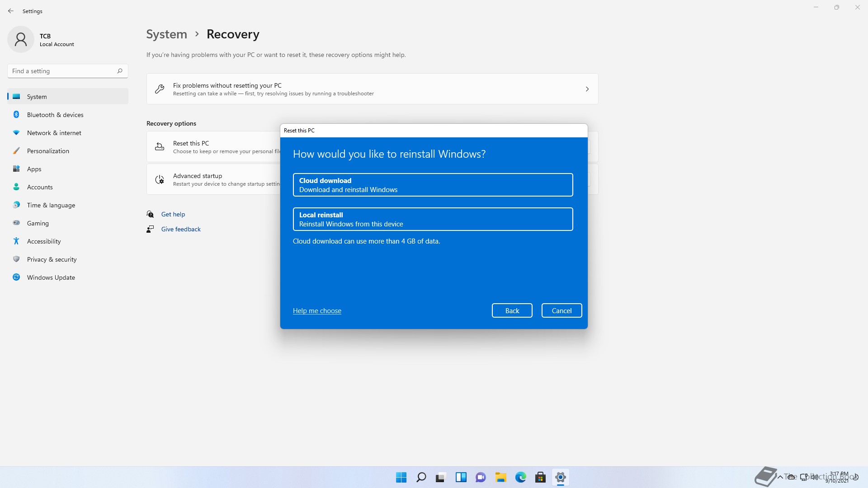The height and width of the screenshot is (488, 868).
Task: Open Windows Start menu
Action: point(401,477)
